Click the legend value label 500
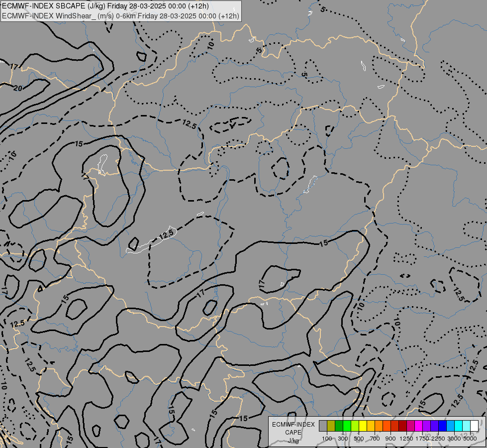 (x=359, y=439)
